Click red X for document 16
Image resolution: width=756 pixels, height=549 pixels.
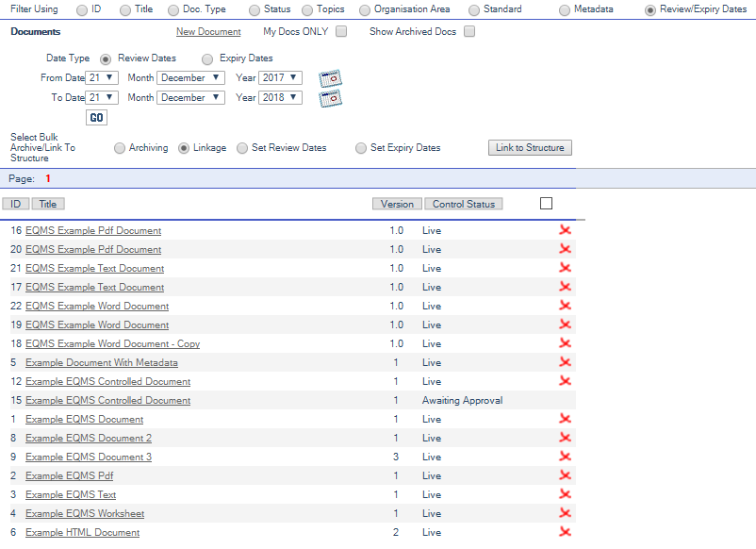[565, 229]
